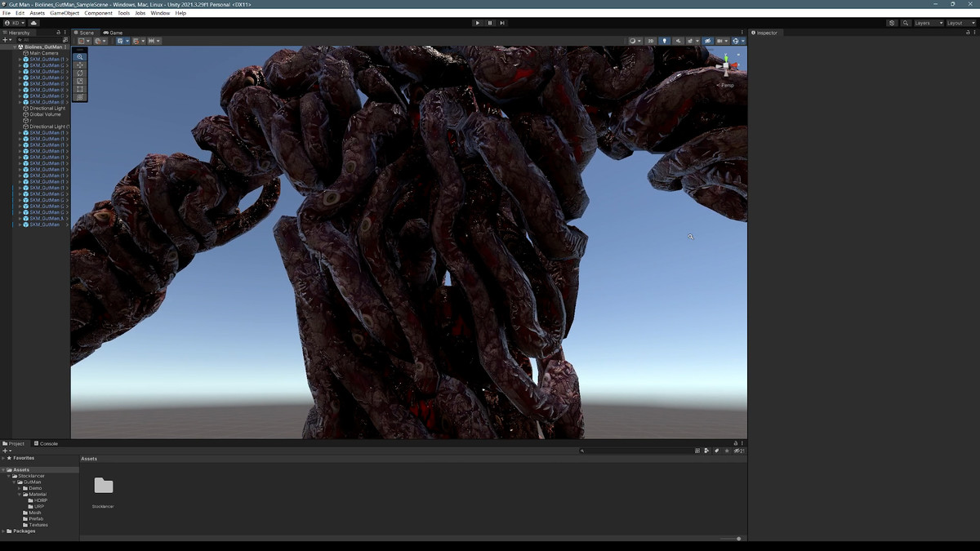Switch to the Game tab
The width and height of the screenshot is (980, 551).
113,33
